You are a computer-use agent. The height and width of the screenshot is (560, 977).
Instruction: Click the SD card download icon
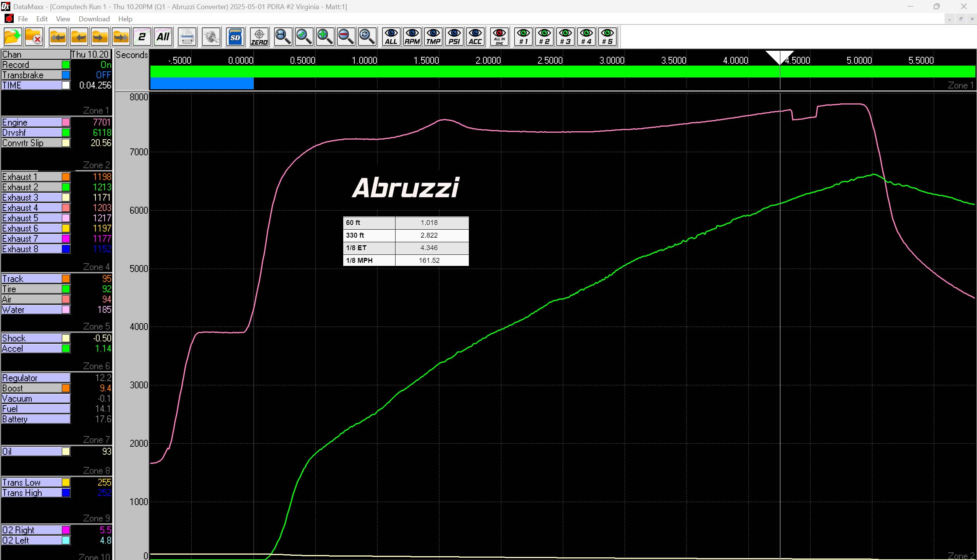coord(235,37)
